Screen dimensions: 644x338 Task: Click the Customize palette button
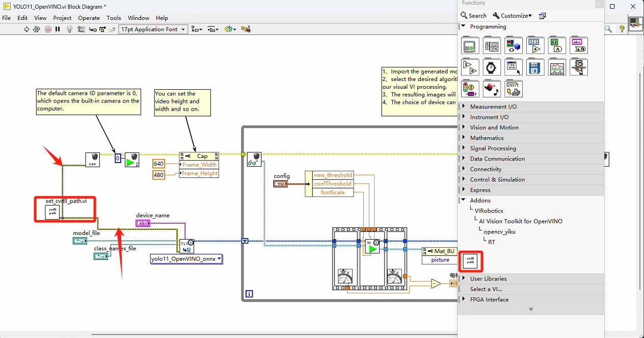[512, 16]
